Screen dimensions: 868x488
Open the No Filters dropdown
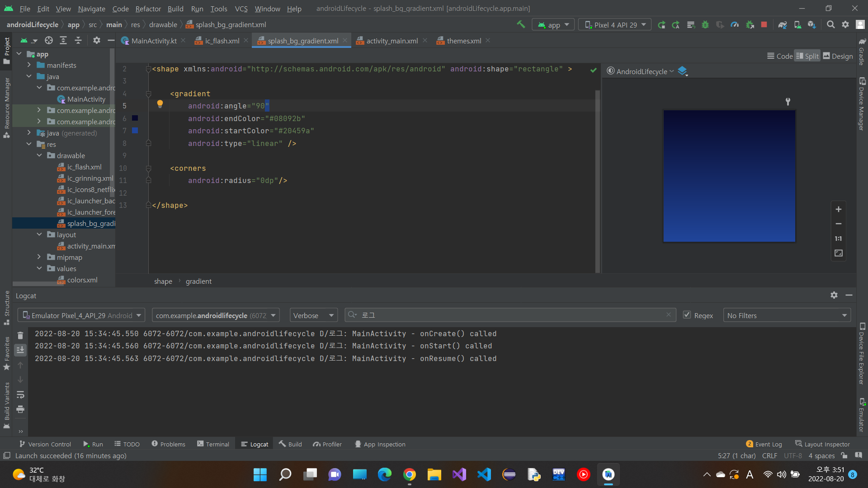pos(787,315)
